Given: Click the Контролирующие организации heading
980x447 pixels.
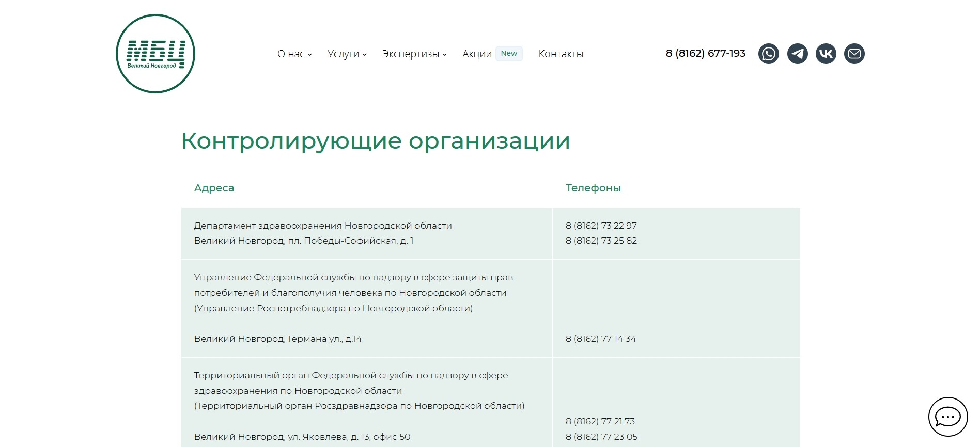Looking at the screenshot, I should [x=376, y=140].
